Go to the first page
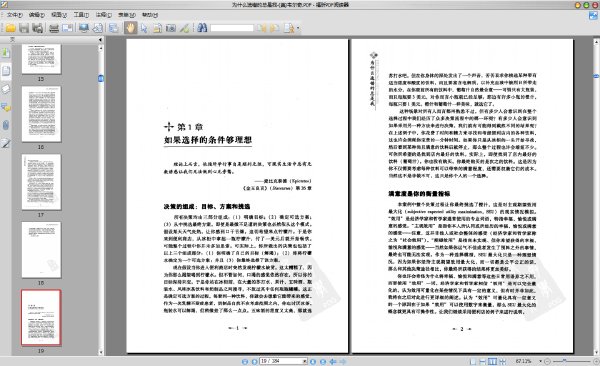The height and width of the screenshot is (366, 600). click(245, 361)
